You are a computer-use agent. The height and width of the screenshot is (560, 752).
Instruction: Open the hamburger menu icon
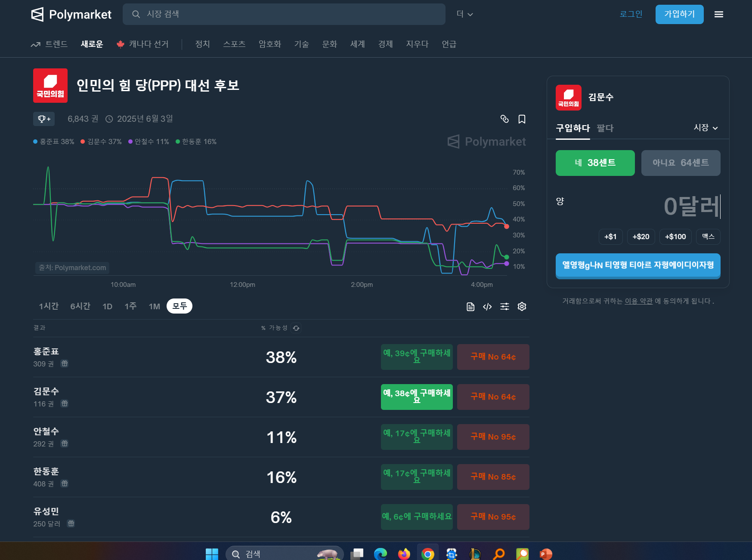719,14
